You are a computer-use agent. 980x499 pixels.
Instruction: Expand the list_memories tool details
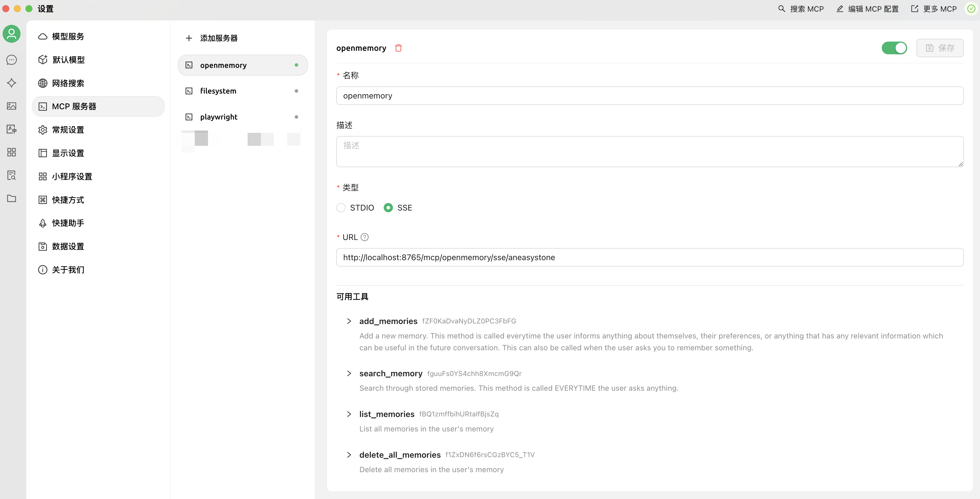tap(349, 414)
